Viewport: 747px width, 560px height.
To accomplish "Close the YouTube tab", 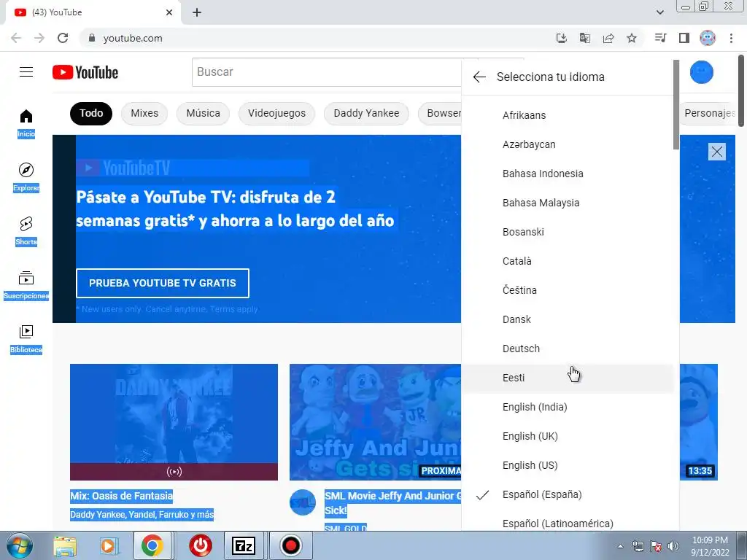I will (x=169, y=12).
